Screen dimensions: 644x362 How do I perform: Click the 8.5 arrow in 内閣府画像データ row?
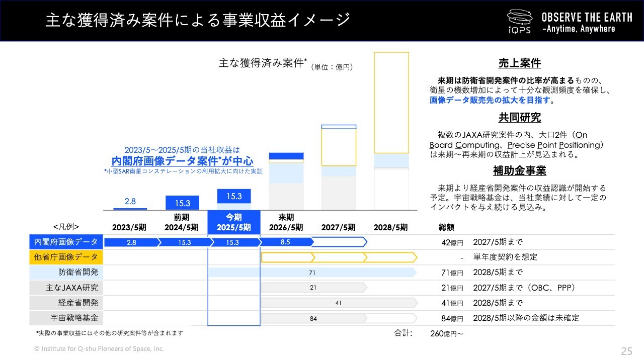click(285, 242)
